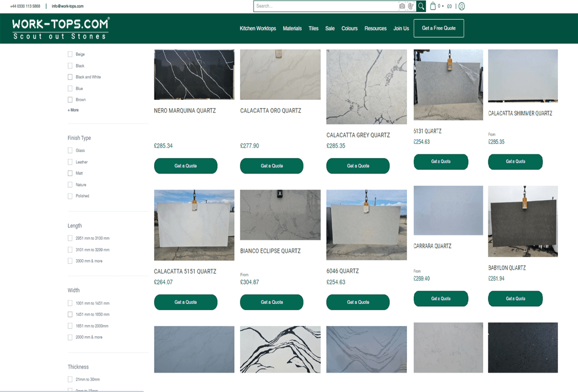Expand more colour options with + More
578x392 pixels.
[73, 110]
